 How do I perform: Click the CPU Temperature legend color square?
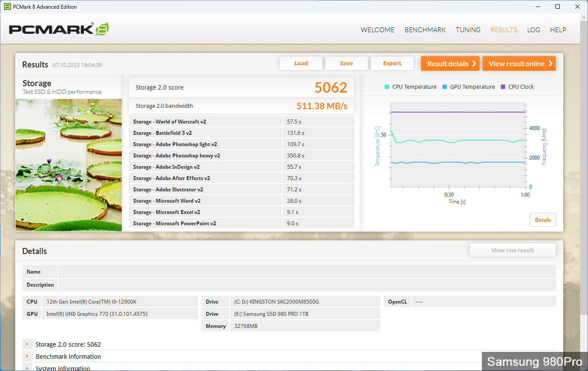pos(387,87)
